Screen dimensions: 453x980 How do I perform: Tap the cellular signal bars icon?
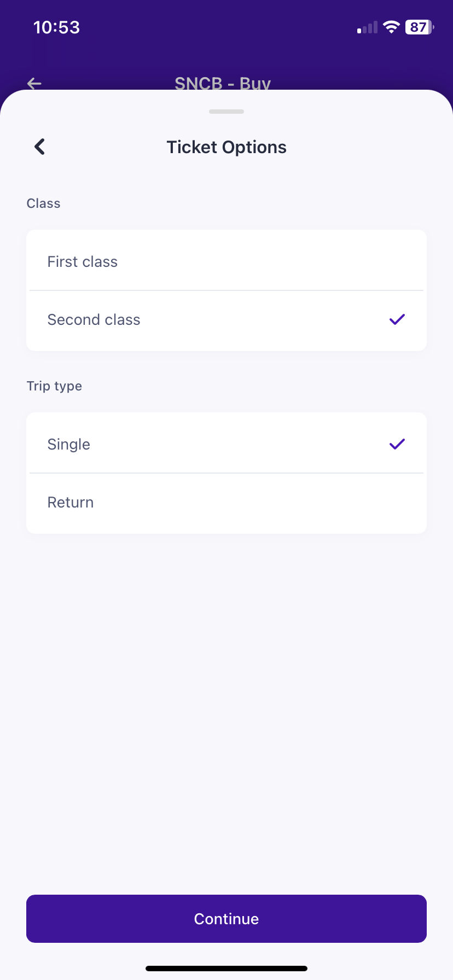coord(367,28)
